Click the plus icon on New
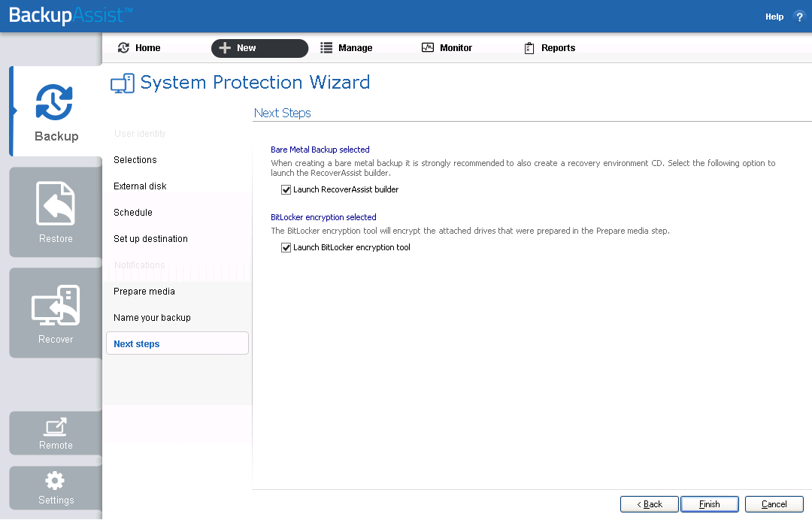This screenshot has width=812, height=520. (225, 48)
